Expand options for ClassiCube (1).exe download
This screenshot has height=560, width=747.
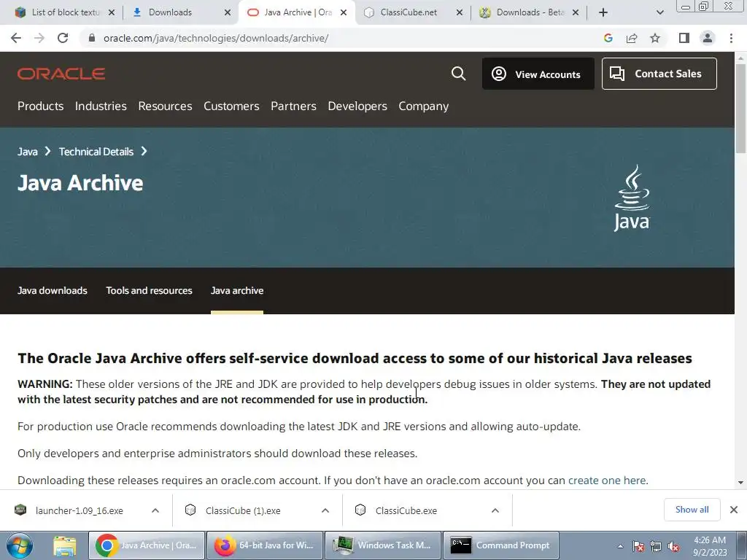click(325, 510)
